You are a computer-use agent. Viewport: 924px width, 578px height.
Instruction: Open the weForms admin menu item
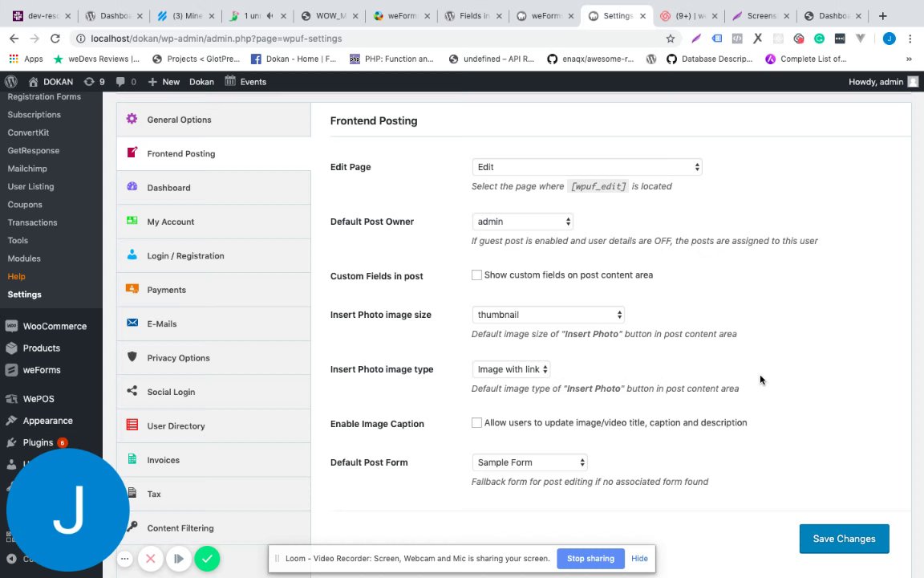(51, 370)
